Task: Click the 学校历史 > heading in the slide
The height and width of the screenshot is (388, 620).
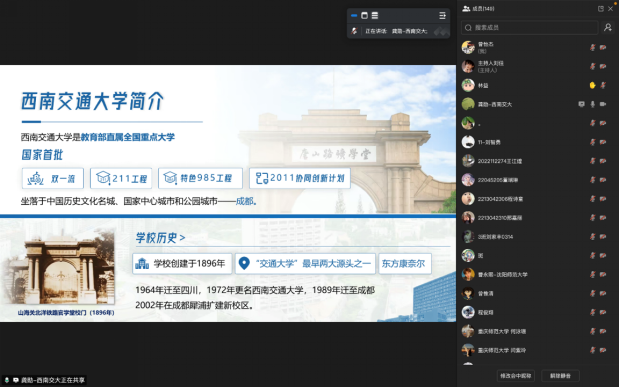Action: pyautogui.click(x=160, y=238)
